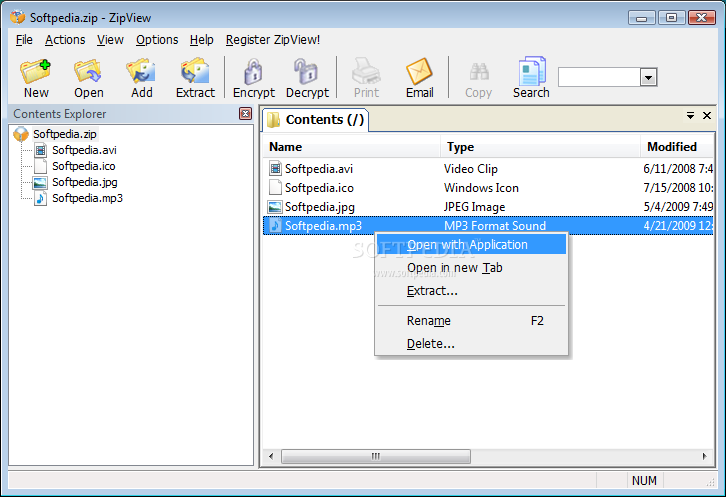Click the 5/4/2009 modified date cell

[x=678, y=207]
